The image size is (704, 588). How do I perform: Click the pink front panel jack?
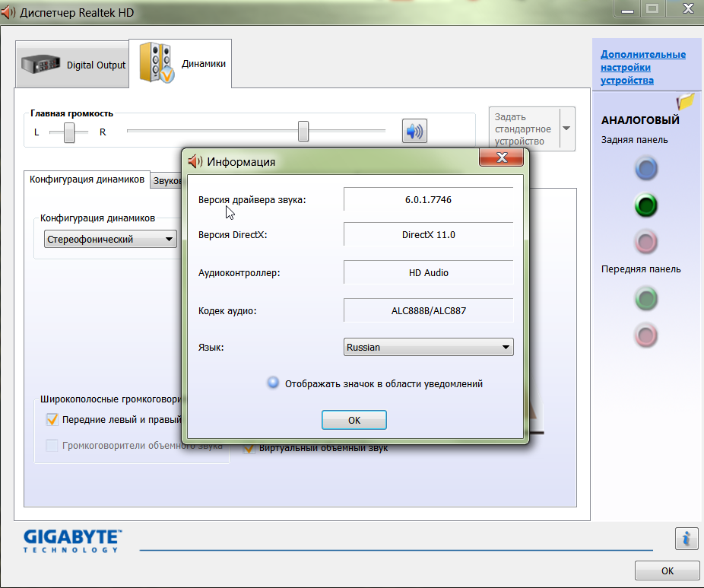[x=645, y=335]
